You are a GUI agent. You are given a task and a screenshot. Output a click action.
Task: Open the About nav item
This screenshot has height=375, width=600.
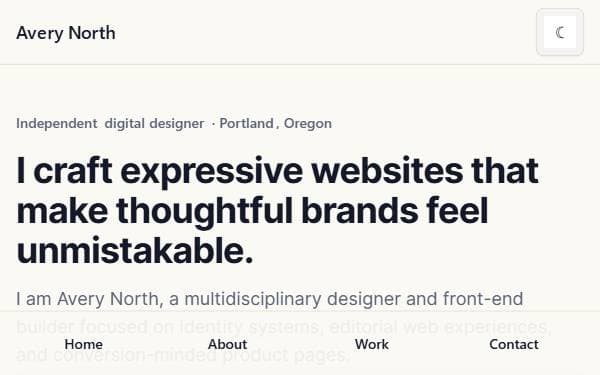point(227,344)
